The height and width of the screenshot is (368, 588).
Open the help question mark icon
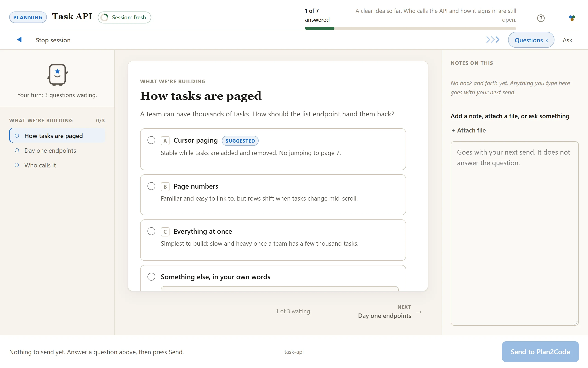pyautogui.click(x=541, y=18)
